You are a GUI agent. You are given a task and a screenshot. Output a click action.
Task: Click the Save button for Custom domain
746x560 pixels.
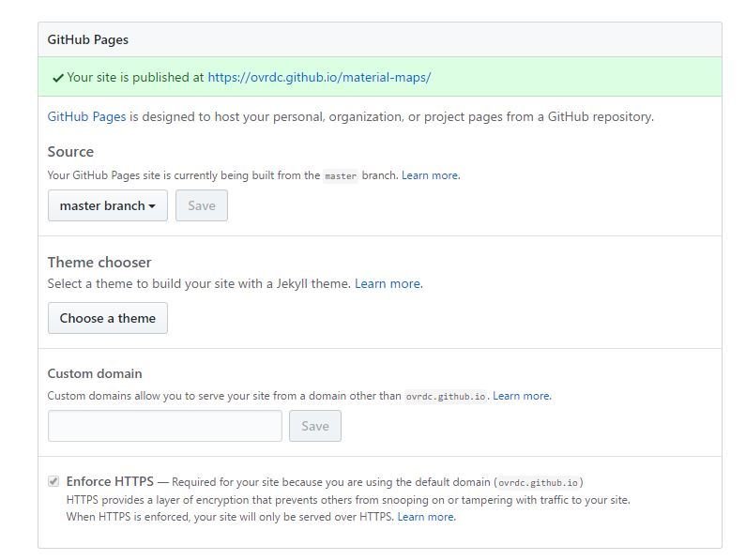(315, 426)
